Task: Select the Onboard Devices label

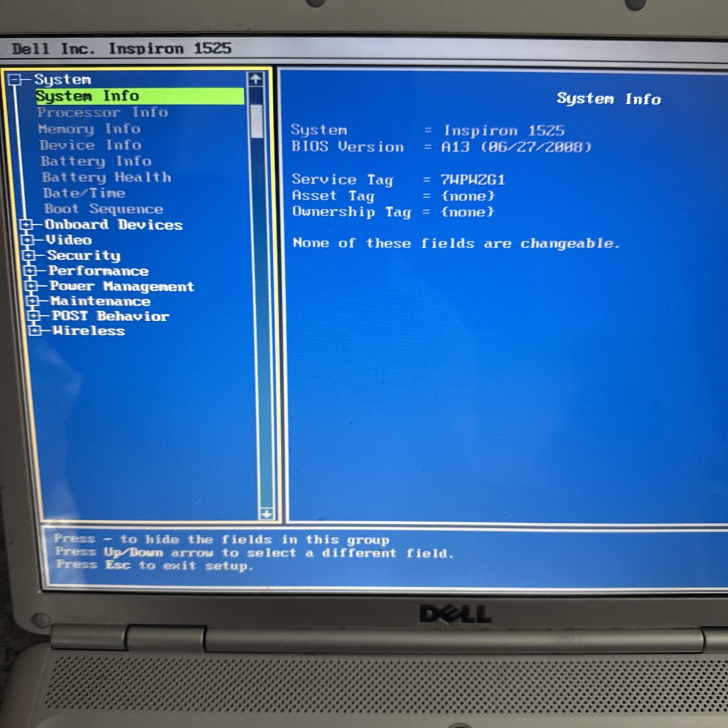Action: [114, 224]
